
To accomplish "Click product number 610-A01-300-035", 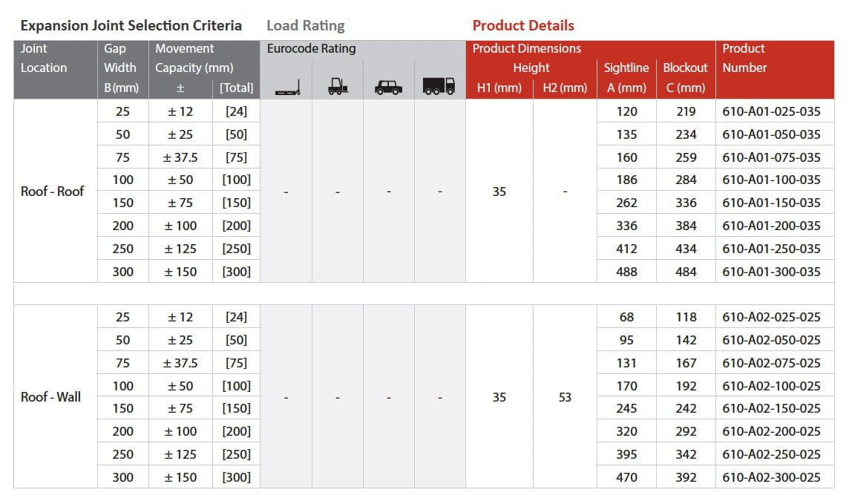I will (771, 272).
